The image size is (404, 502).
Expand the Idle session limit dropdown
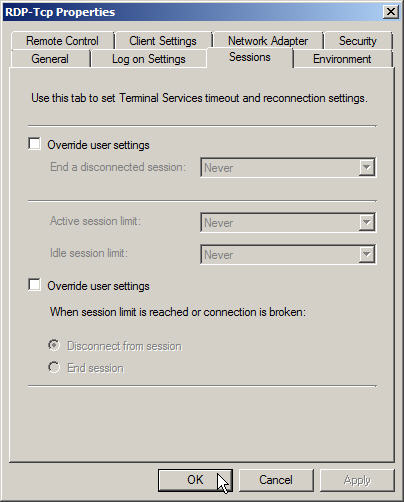(x=367, y=255)
